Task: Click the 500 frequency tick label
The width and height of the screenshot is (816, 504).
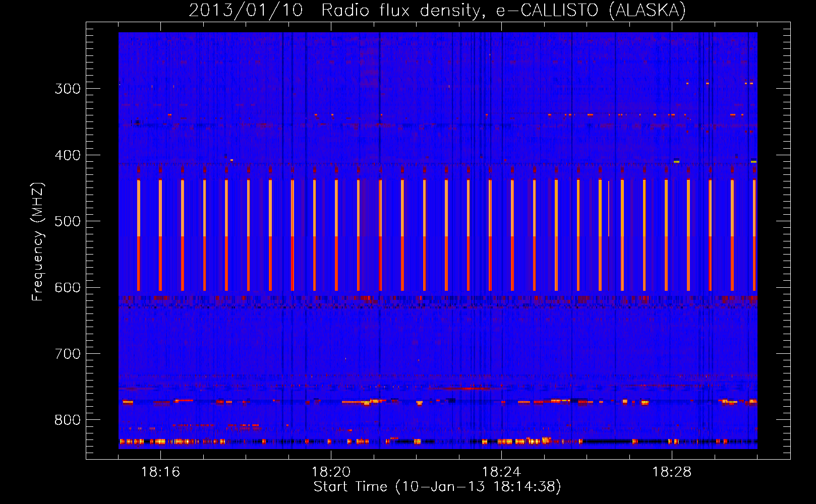Action: click(x=68, y=221)
